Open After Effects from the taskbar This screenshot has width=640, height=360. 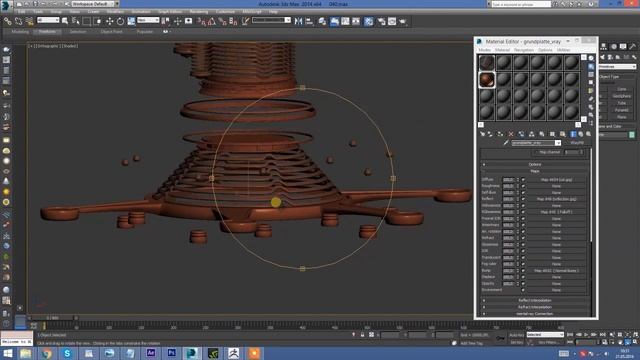tap(151, 353)
